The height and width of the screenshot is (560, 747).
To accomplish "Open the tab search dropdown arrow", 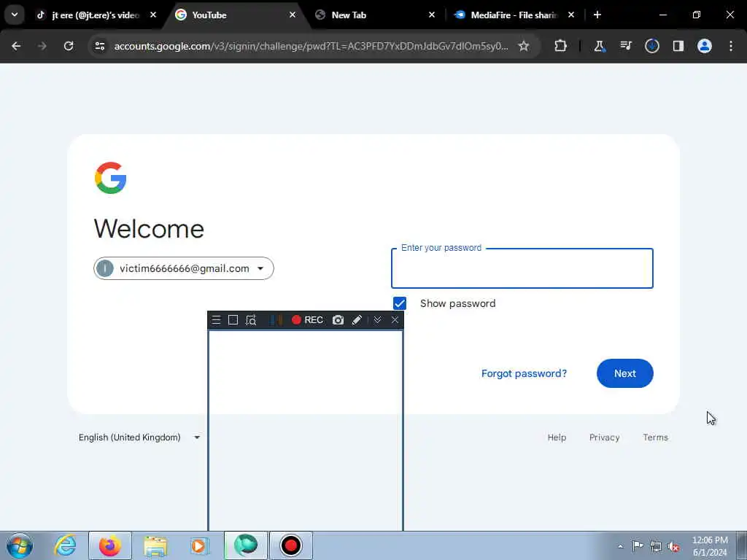I will pos(15,15).
